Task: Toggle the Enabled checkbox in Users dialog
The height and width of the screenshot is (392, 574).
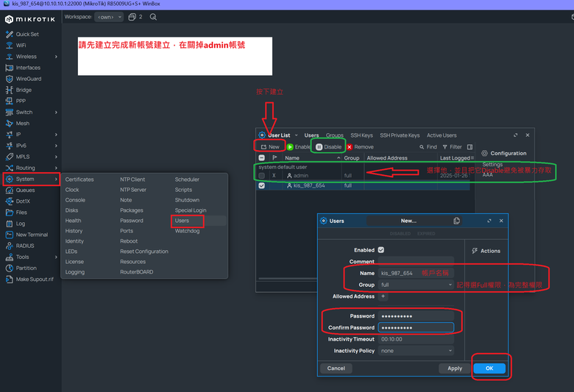Action: point(381,250)
